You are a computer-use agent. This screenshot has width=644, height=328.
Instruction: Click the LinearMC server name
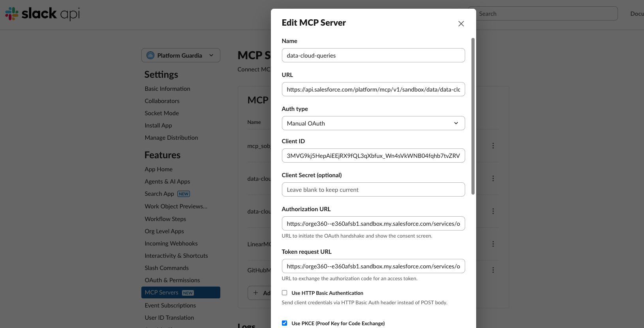[259, 244]
